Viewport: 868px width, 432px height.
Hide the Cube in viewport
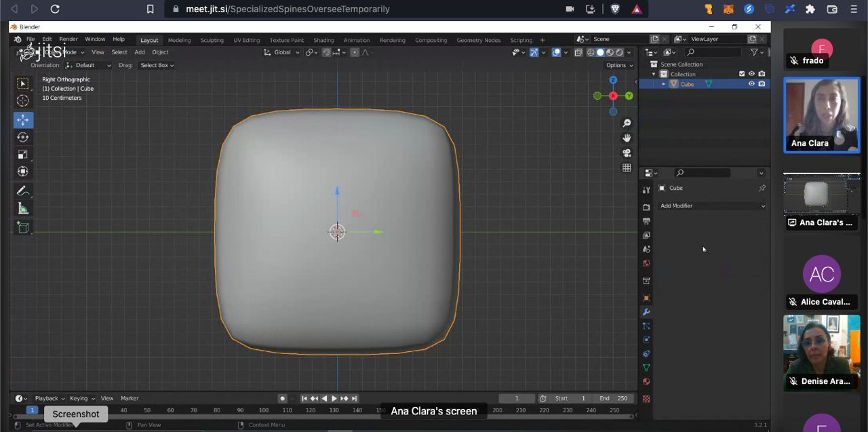click(751, 84)
